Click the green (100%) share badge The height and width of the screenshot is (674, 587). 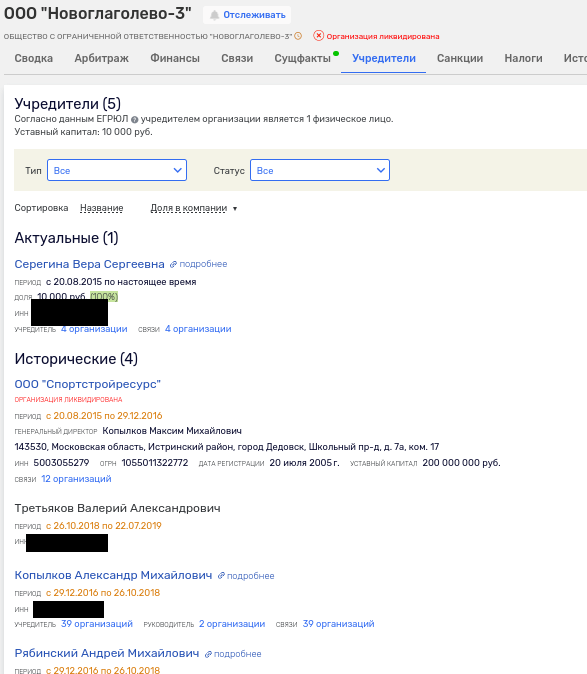(x=104, y=297)
